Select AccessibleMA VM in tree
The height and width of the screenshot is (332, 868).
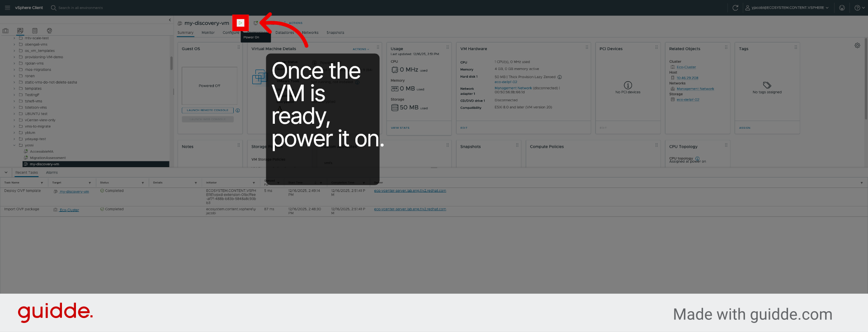click(x=42, y=152)
